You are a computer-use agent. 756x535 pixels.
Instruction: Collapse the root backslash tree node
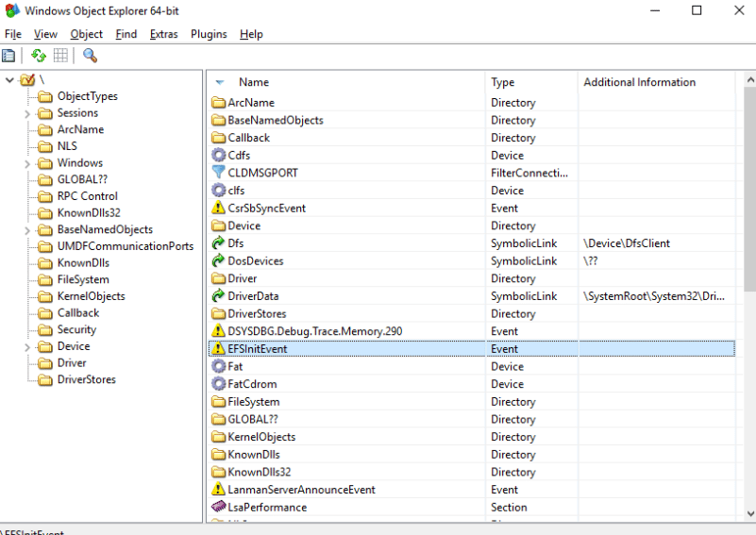click(9, 80)
